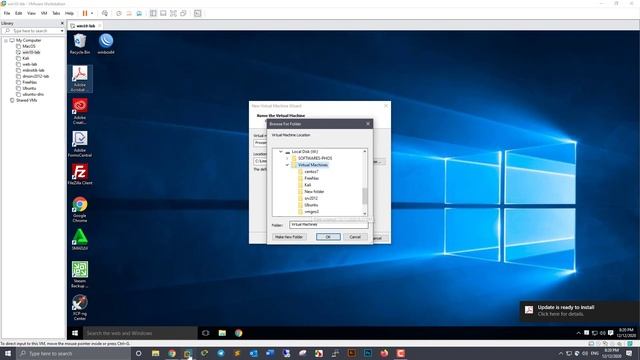Open the File menu in VMware
Image resolution: width=640 pixels, height=360 pixels.
(x=7, y=13)
